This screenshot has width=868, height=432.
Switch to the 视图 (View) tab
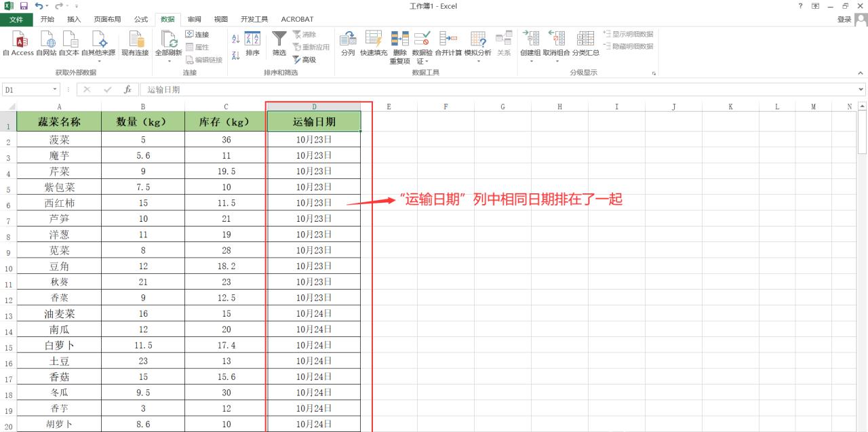(221, 19)
